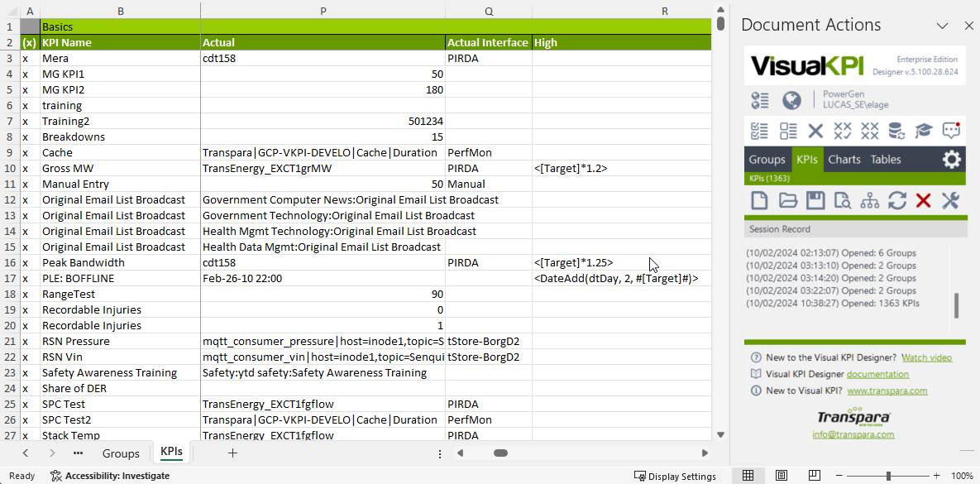Viewport: 980px width, 484px height.
Task: Open Visual KPI settings gear
Action: 952,160
